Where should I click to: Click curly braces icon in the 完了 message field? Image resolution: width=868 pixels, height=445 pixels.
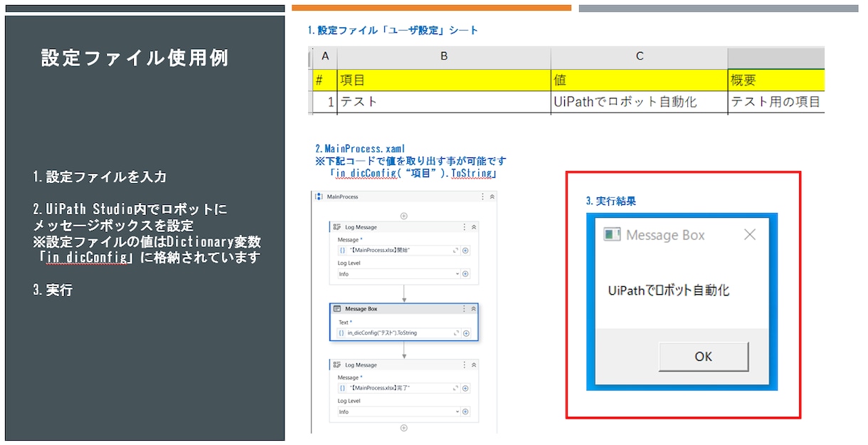pyautogui.click(x=342, y=388)
